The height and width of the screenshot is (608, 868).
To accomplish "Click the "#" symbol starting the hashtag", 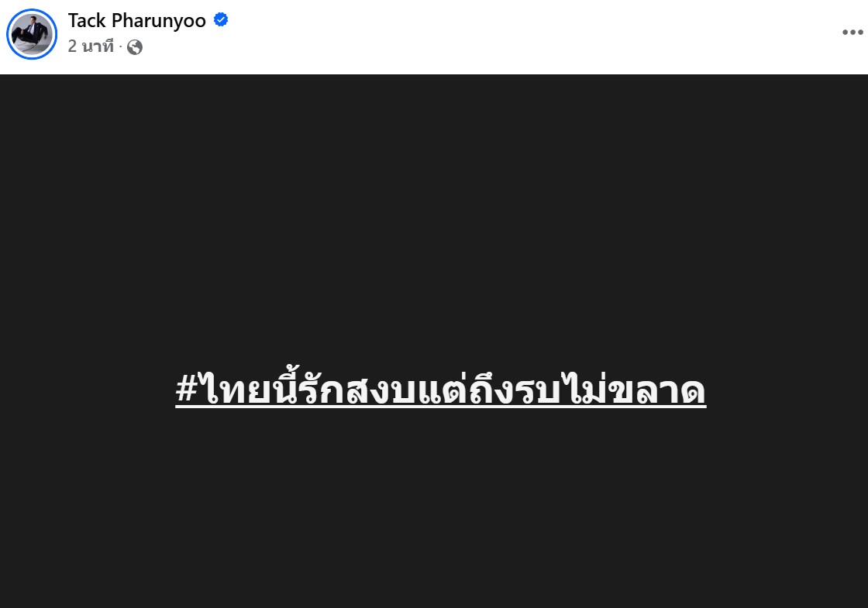I will [187, 388].
